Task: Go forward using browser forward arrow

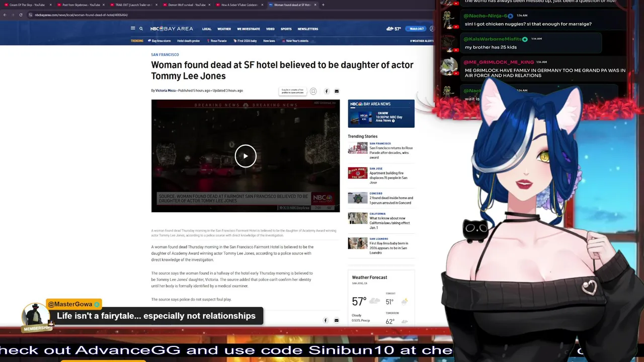Action: 13,15
